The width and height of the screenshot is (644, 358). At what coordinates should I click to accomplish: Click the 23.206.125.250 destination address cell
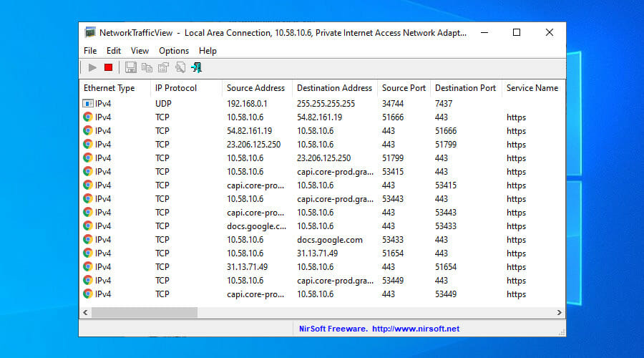click(324, 158)
